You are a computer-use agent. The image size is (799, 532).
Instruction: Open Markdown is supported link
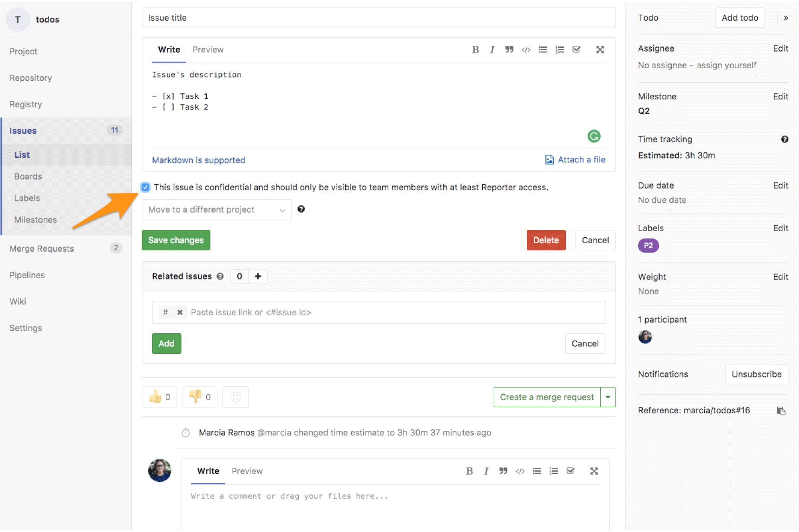[x=198, y=160]
